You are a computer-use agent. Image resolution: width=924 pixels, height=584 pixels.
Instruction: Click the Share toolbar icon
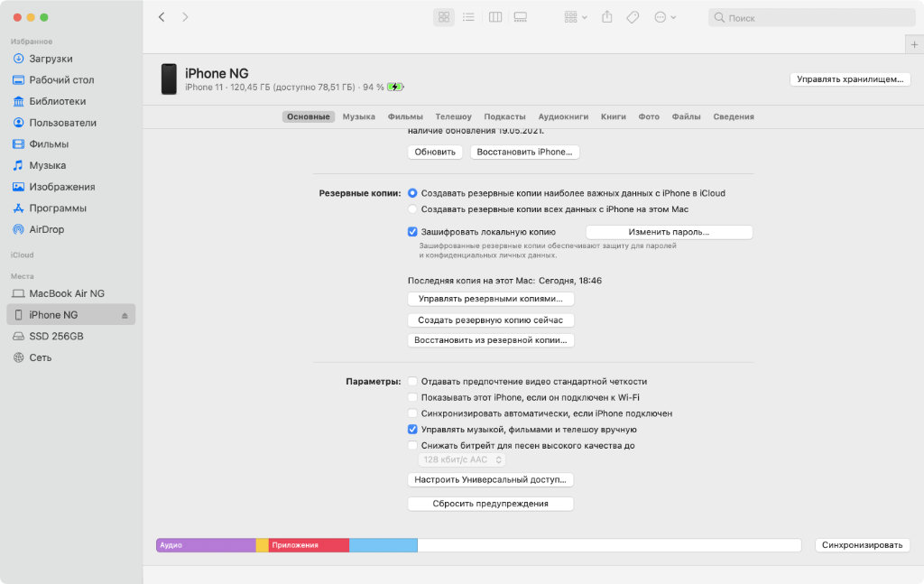[607, 17]
